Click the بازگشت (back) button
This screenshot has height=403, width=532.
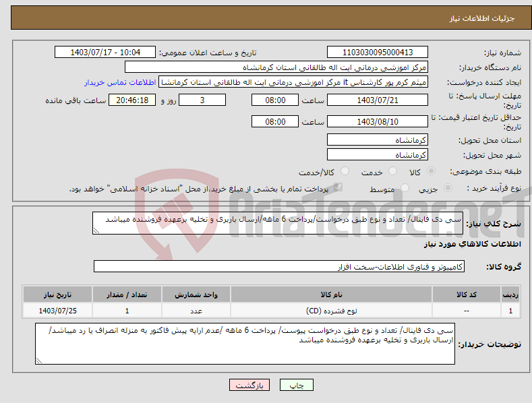249,385
